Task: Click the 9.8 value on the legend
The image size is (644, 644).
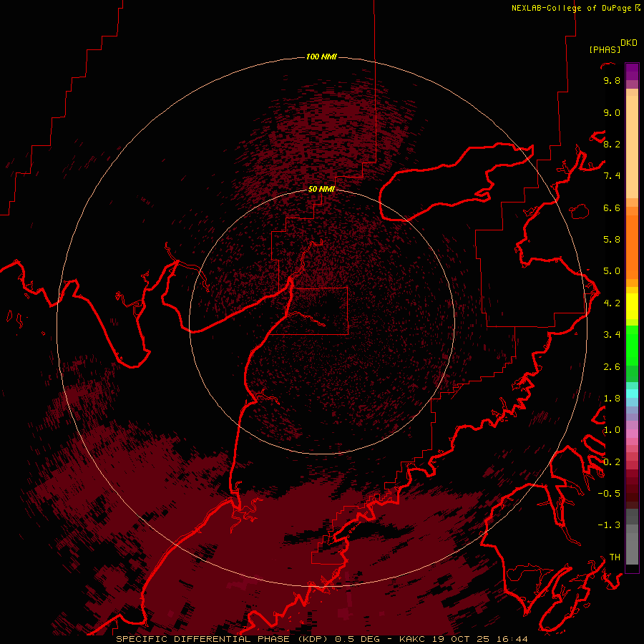Action: 612,80
